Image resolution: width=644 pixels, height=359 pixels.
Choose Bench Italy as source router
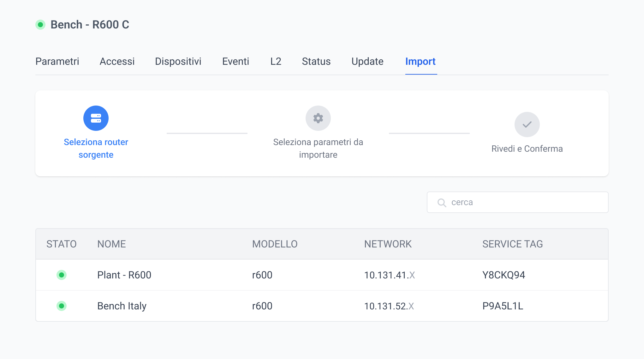pyautogui.click(x=122, y=306)
